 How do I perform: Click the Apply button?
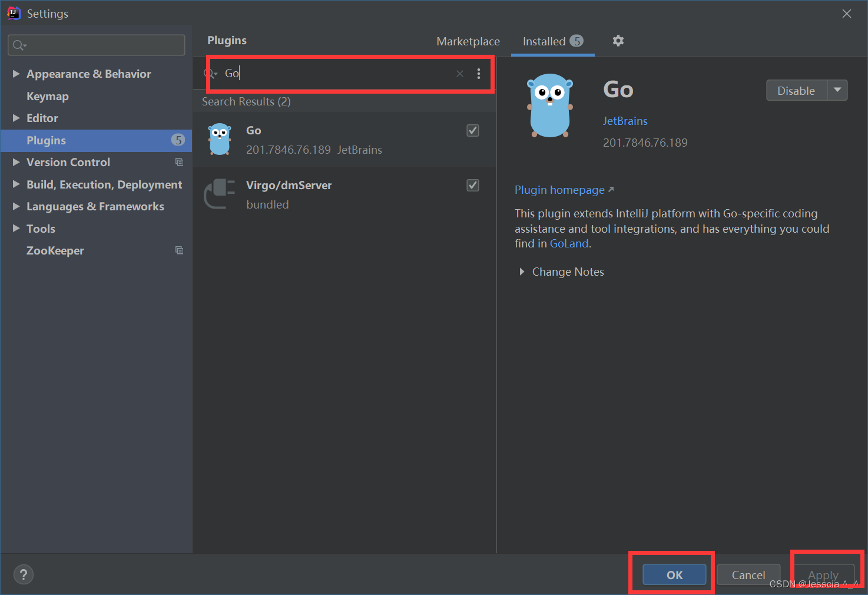[x=823, y=575]
